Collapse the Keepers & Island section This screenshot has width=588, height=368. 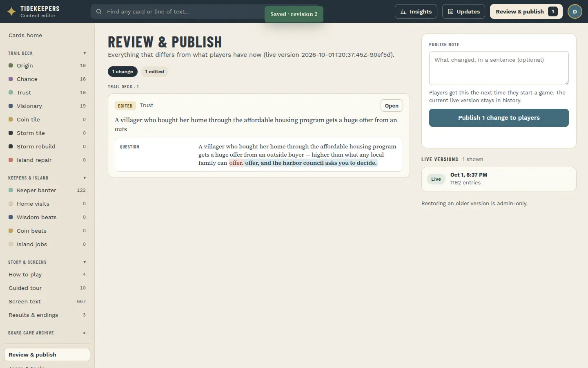47,178
